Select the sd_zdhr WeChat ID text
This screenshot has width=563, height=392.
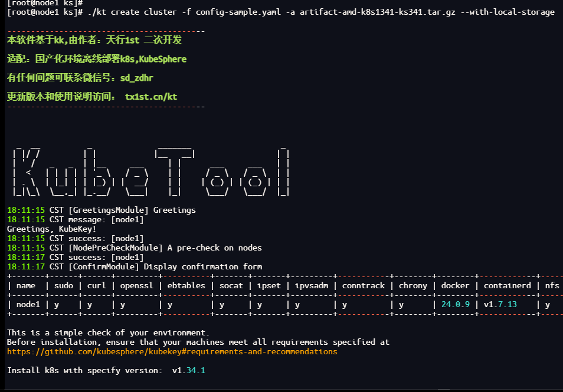[136, 78]
